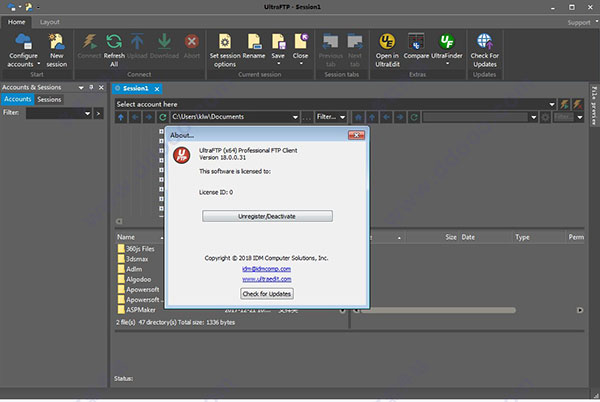Image resolution: width=600 pixels, height=402 pixels.
Task: Open the File preview side panel
Action: pyautogui.click(x=594, y=106)
